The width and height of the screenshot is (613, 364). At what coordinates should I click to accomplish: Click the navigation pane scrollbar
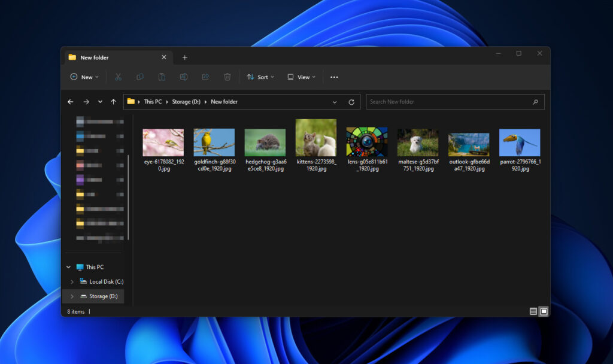point(128,198)
